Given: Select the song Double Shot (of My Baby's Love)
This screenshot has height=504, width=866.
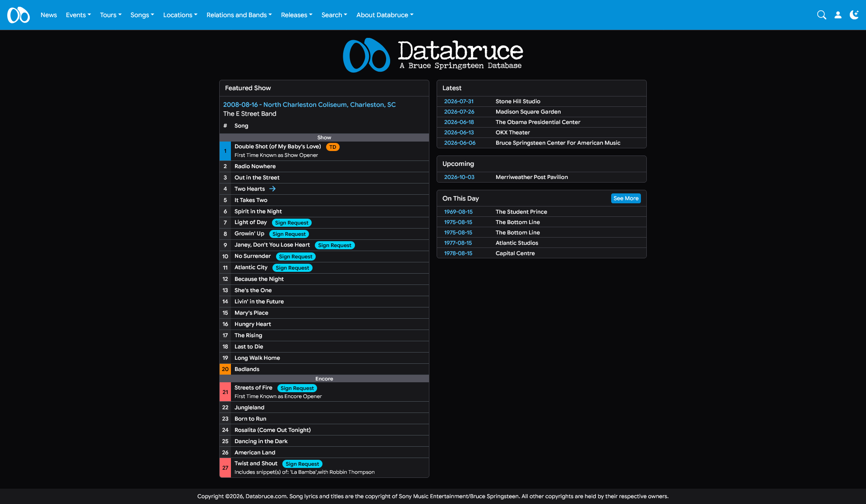Looking at the screenshot, I should point(277,147).
